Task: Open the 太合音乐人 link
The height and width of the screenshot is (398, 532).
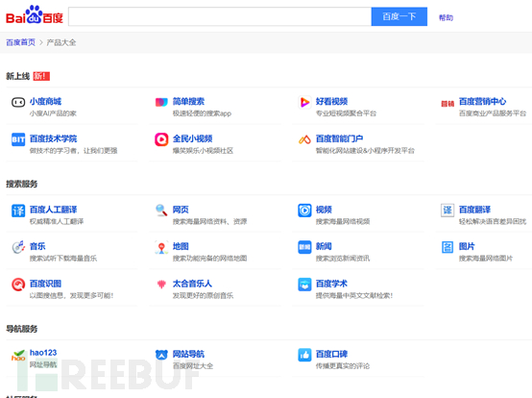Action: [x=192, y=284]
